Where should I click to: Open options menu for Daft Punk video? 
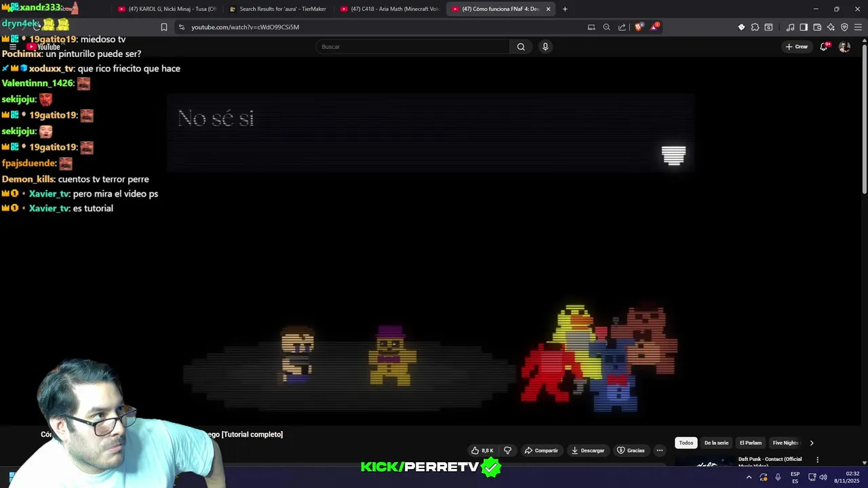(x=817, y=460)
